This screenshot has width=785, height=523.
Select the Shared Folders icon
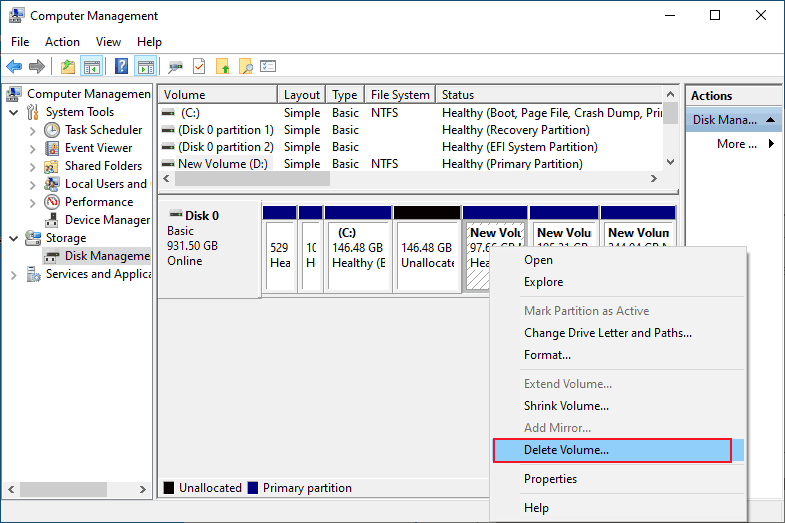point(52,166)
